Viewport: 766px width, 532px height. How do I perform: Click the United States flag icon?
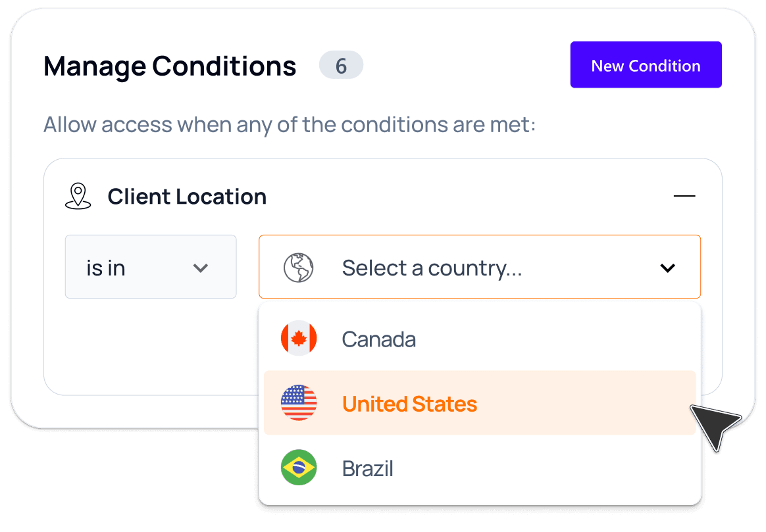point(299,403)
